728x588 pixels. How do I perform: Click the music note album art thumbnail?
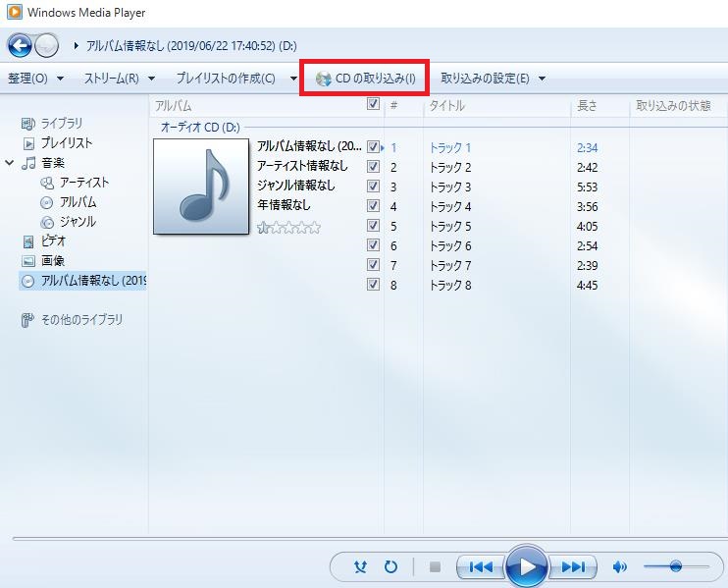click(201, 187)
